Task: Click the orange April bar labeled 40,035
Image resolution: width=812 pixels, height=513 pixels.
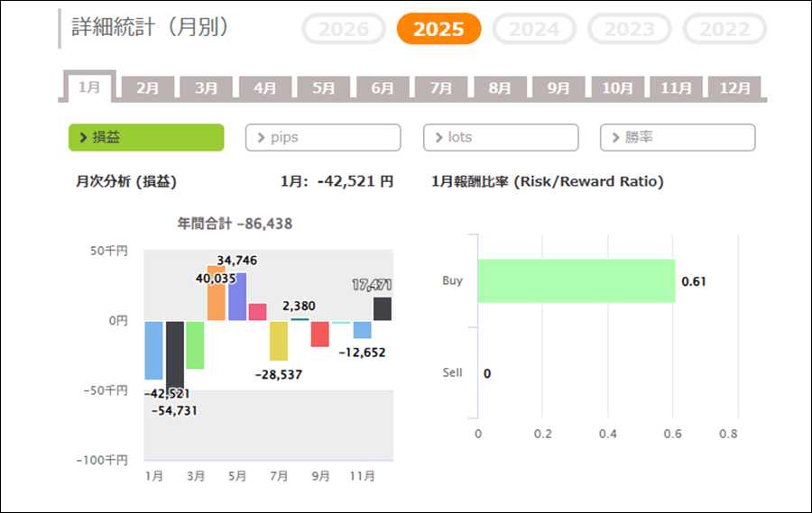Action: pyautogui.click(x=217, y=294)
